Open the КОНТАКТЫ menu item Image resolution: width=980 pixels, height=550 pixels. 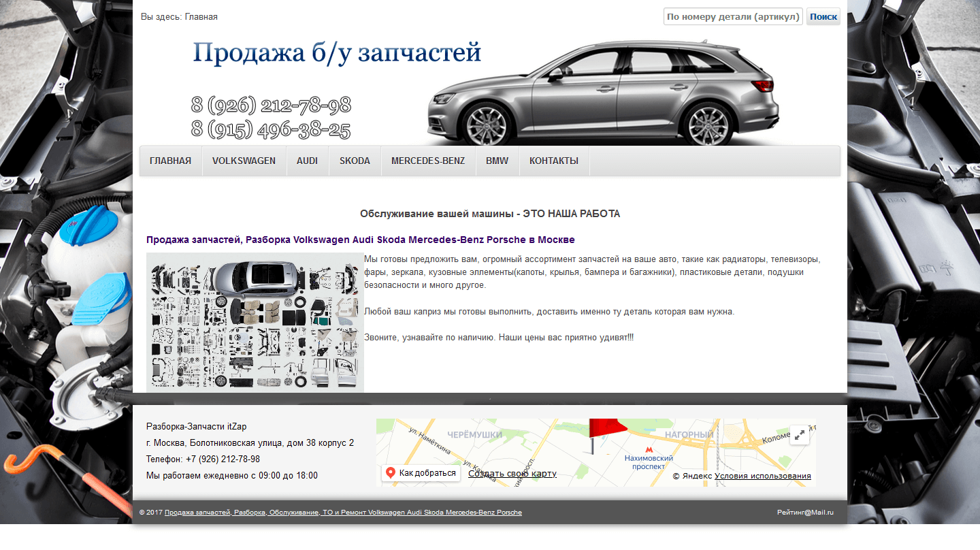(554, 161)
